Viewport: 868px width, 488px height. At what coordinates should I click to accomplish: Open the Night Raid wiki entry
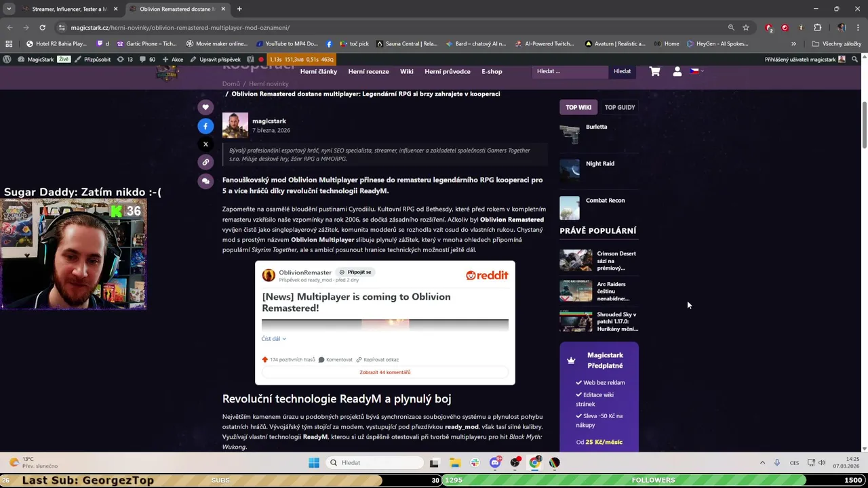(600, 163)
